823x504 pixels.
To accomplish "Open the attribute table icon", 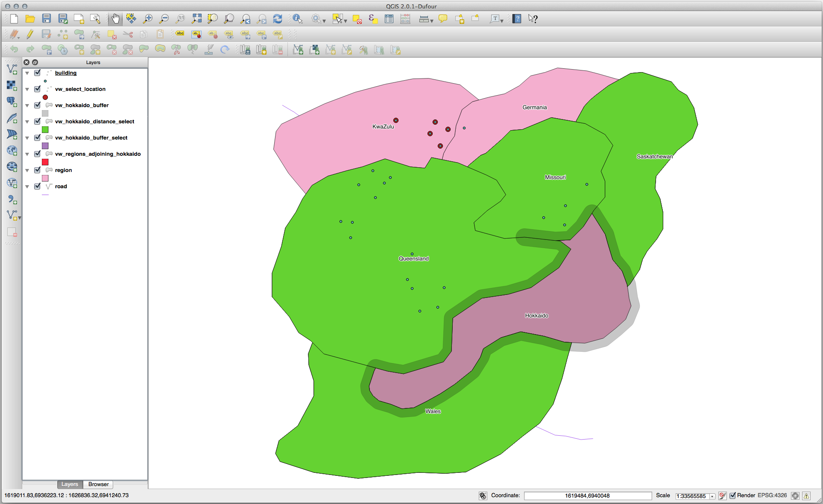I will click(389, 19).
